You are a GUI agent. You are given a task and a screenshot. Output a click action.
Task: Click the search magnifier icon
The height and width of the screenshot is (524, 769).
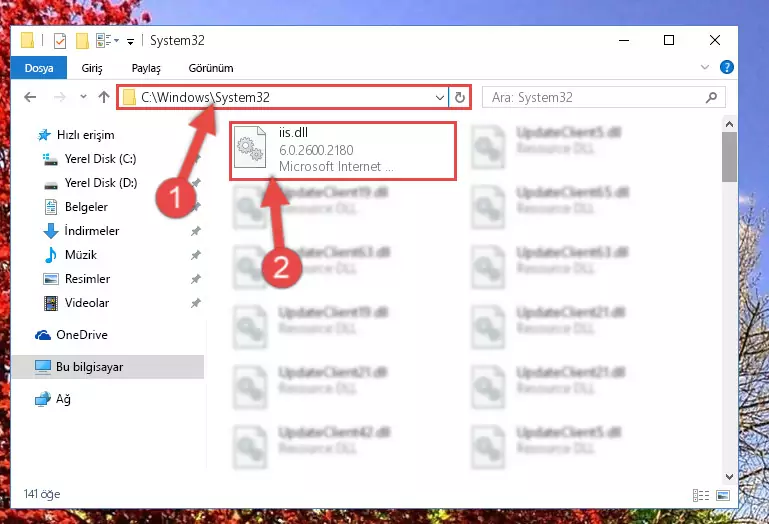[711, 97]
